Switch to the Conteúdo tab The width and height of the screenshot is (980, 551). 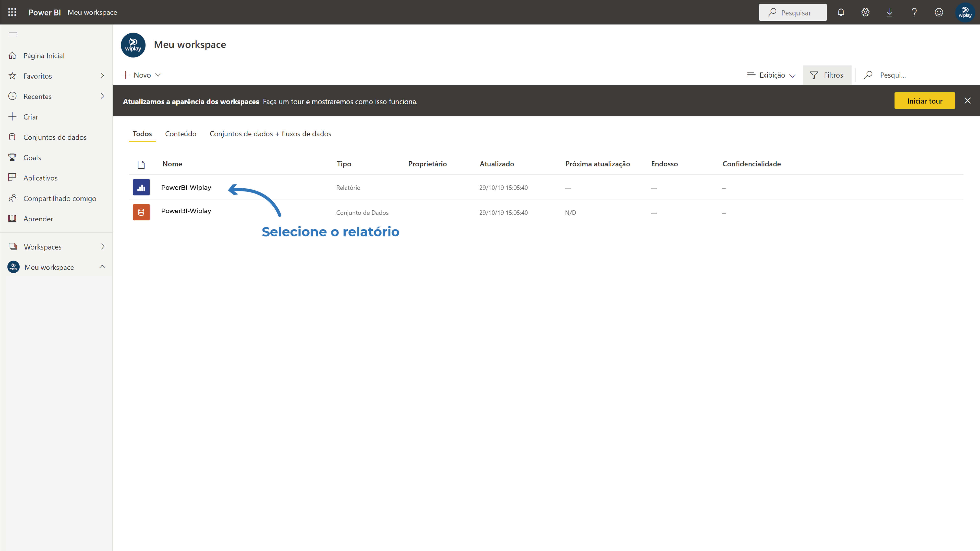pyautogui.click(x=180, y=134)
